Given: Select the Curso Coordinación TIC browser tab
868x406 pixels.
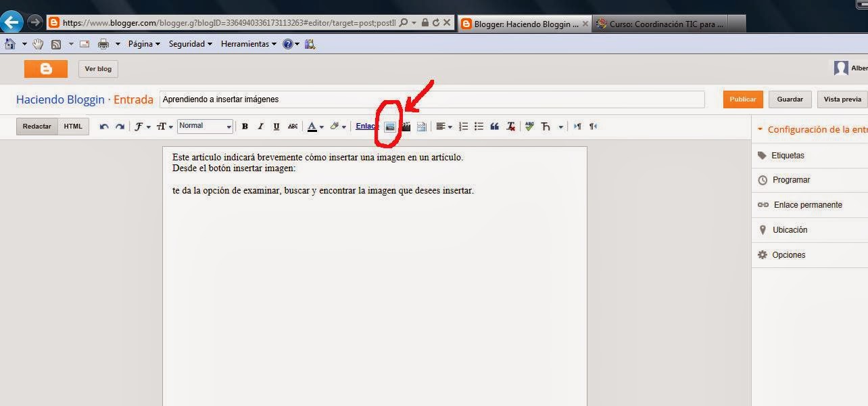Looking at the screenshot, I should [x=665, y=23].
